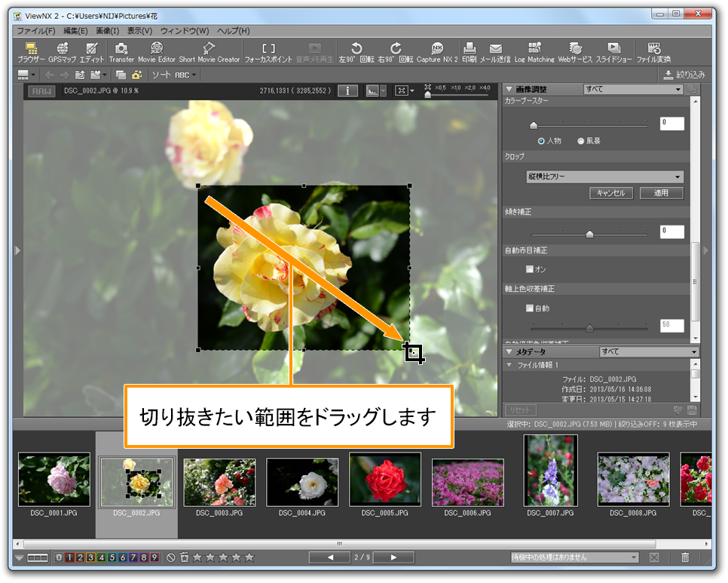This screenshot has width=728, height=583.
Task: Enable 自動赤目補正 オン checkbox
Action: (x=529, y=269)
